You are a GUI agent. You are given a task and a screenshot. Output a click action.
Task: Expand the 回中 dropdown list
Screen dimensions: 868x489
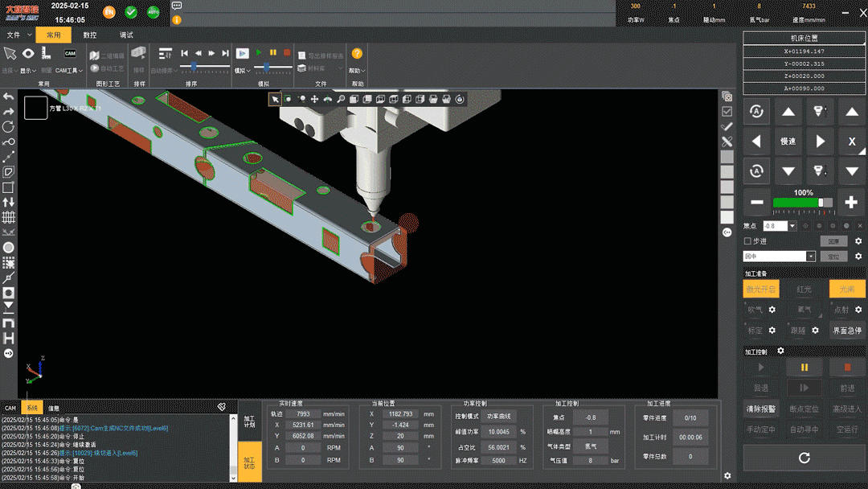(x=810, y=257)
